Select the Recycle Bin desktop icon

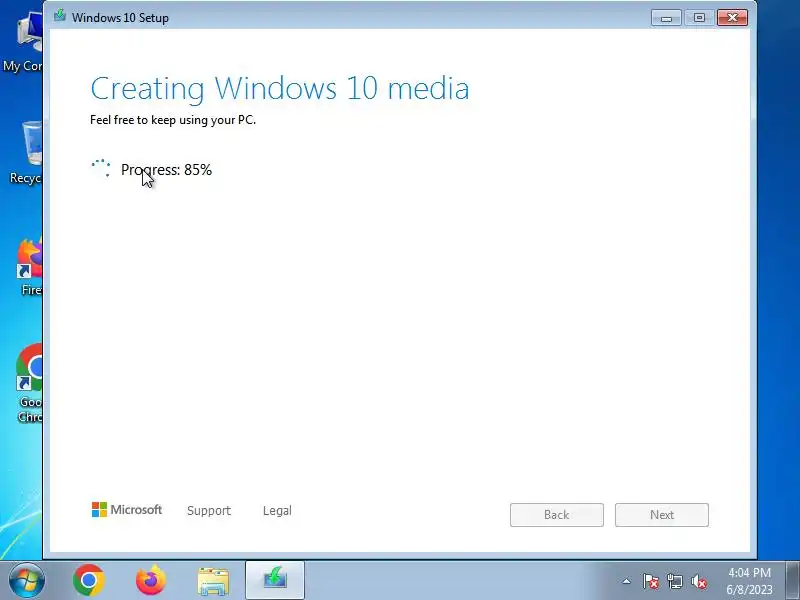pos(26,153)
